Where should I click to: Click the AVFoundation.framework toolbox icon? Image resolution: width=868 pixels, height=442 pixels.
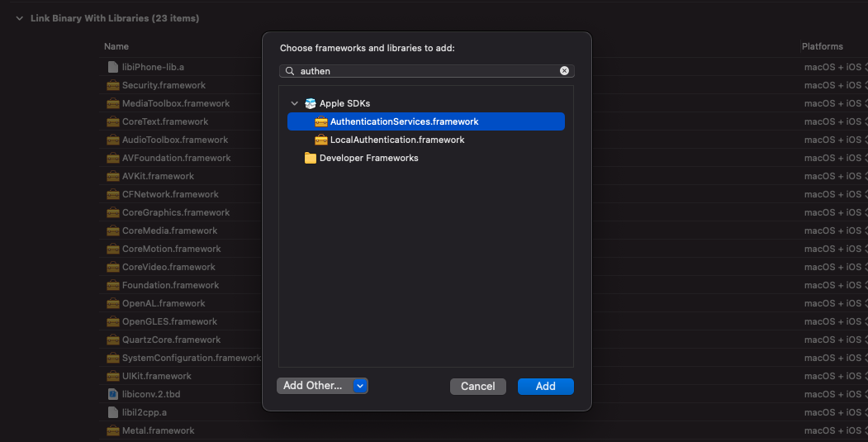tap(113, 158)
